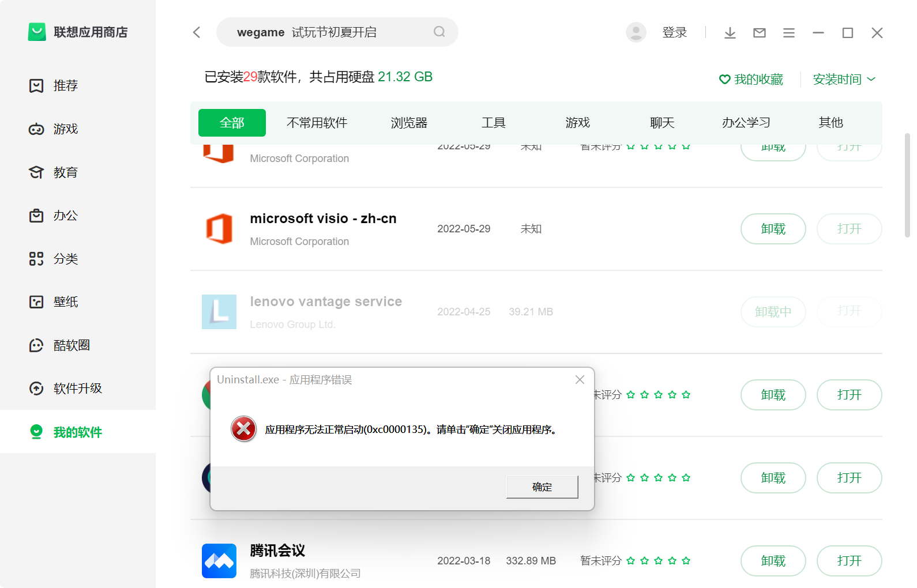This screenshot has width=917, height=588.
Task: Open the messages envelope icon
Action: point(760,33)
